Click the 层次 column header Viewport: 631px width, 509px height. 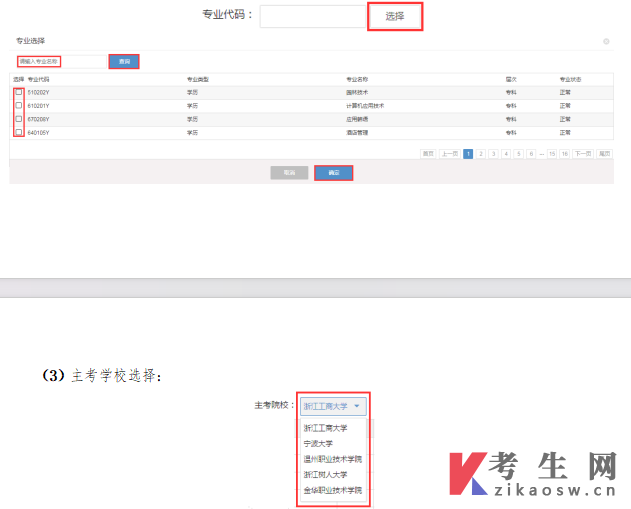tap(511, 79)
